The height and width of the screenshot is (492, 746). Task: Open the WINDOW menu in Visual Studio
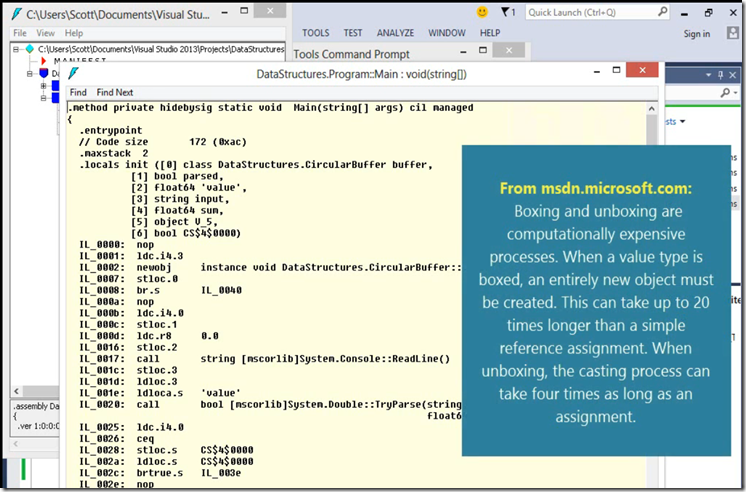(x=447, y=33)
